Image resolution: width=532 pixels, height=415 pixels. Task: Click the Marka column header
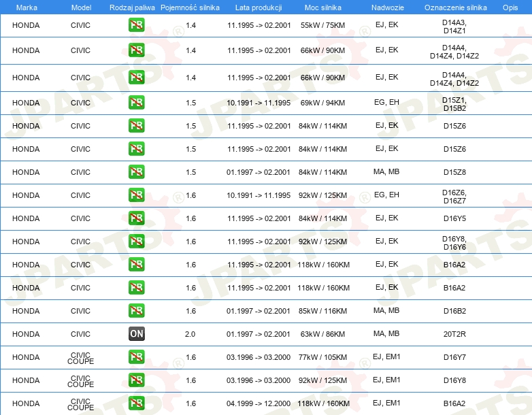pos(27,7)
